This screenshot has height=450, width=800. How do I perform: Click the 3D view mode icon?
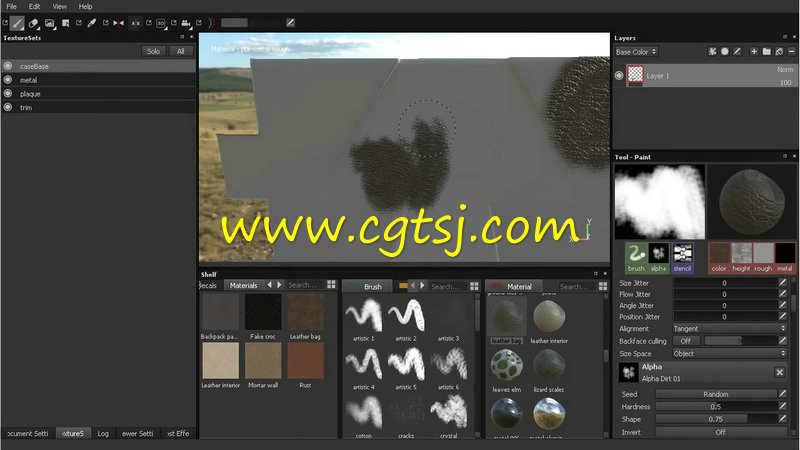pos(161,23)
